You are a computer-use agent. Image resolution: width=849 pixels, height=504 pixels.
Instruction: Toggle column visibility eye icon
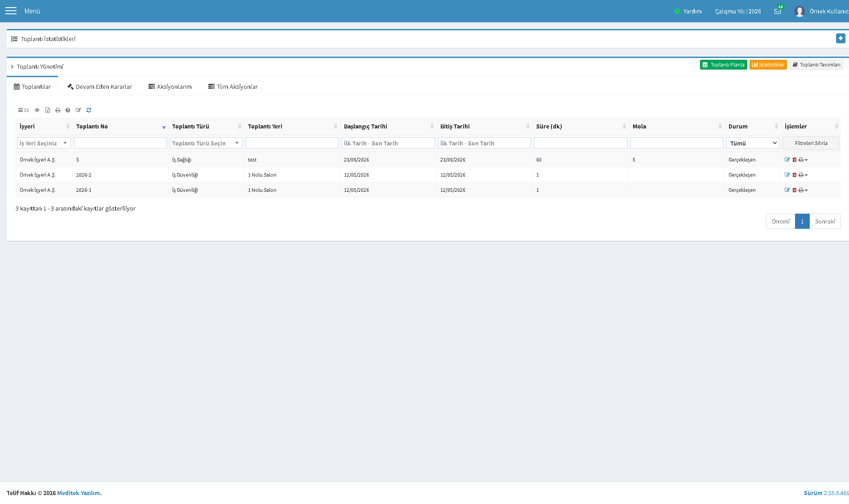pyautogui.click(x=37, y=110)
